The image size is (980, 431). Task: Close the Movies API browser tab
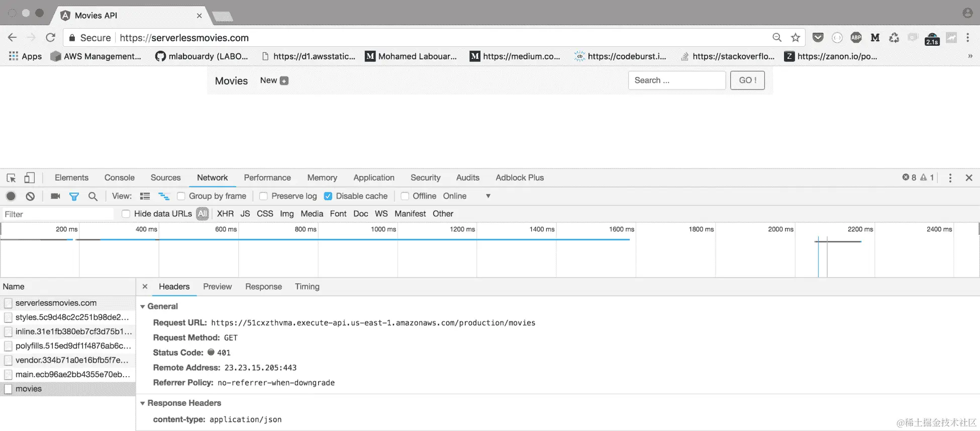199,16
